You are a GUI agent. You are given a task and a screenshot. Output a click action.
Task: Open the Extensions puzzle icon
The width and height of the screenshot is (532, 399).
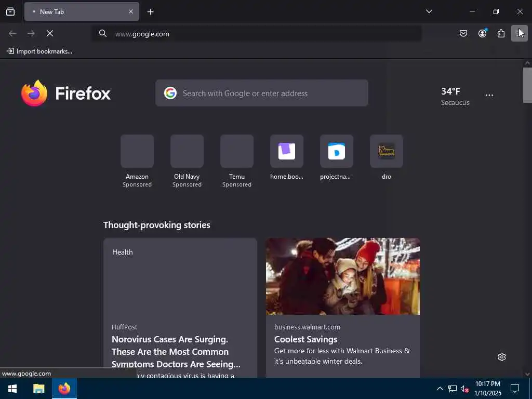coord(501,33)
